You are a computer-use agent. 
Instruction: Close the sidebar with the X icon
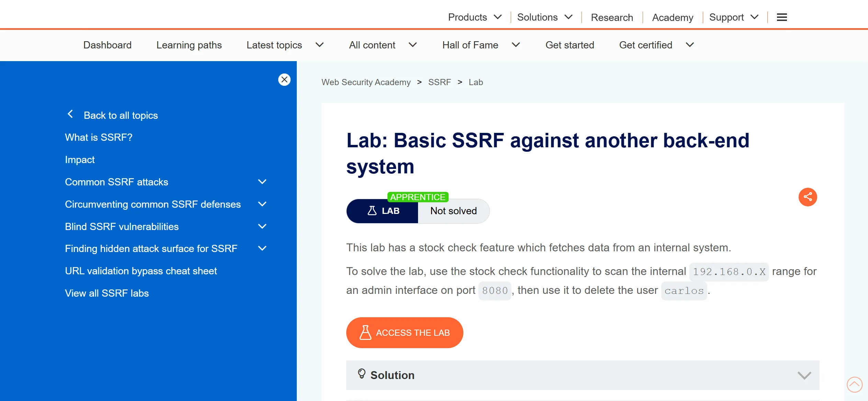[284, 80]
